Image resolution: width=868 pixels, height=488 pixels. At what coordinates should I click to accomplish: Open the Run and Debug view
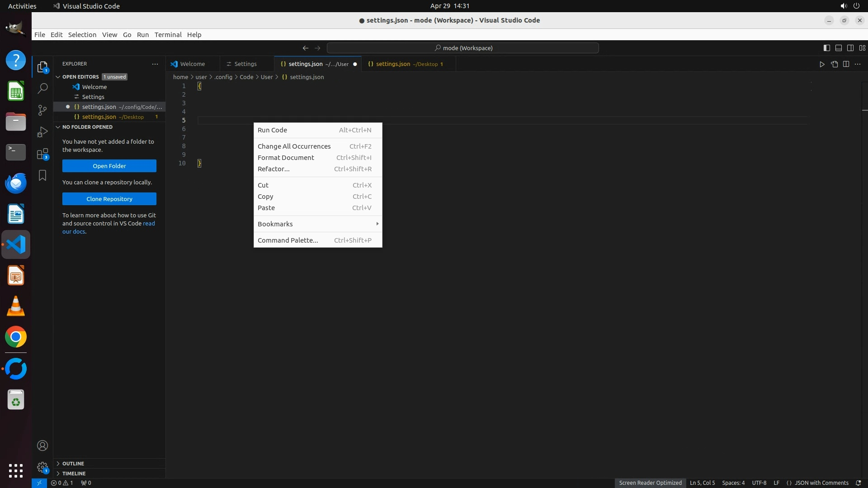click(x=42, y=132)
